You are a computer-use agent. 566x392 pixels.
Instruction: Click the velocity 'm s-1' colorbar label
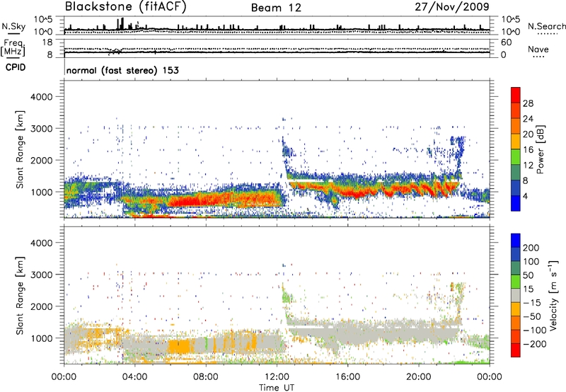[553, 296]
